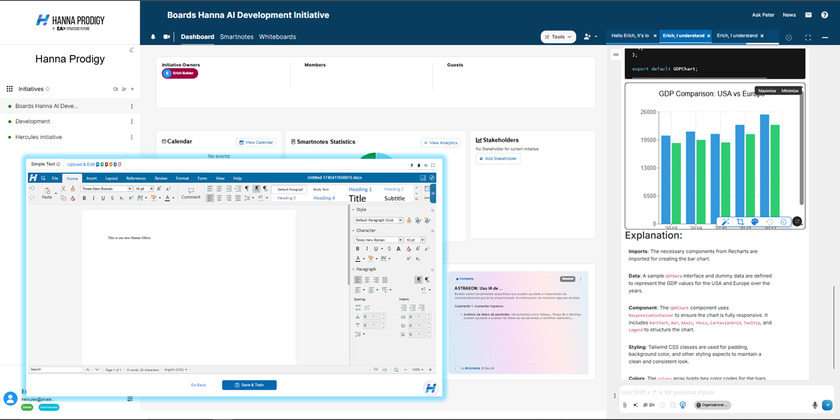Click the Calendar section icon

click(x=162, y=141)
